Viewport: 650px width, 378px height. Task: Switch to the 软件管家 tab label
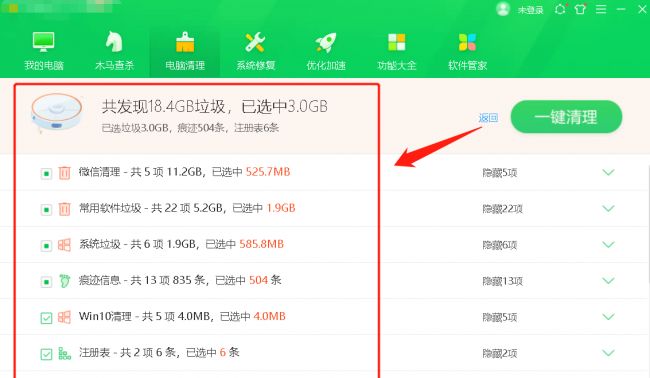coord(467,65)
